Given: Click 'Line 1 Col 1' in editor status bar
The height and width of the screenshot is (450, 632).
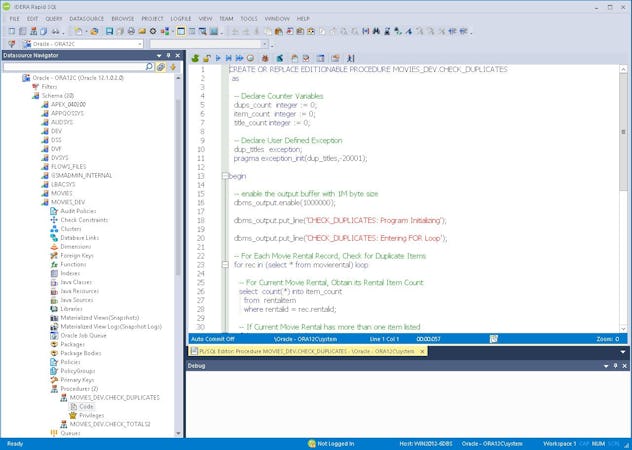Looking at the screenshot, I should [x=384, y=339].
